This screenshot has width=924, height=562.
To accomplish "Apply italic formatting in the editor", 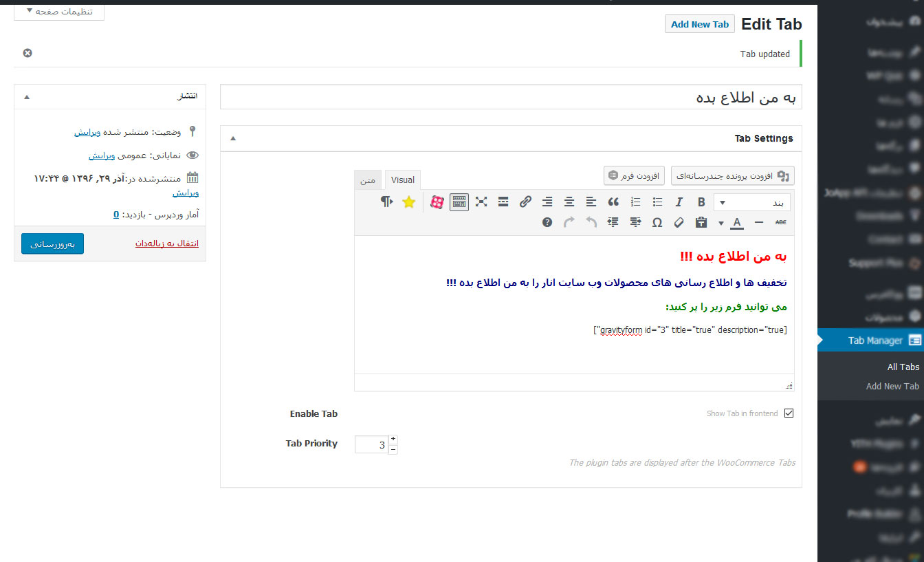I will point(679,202).
